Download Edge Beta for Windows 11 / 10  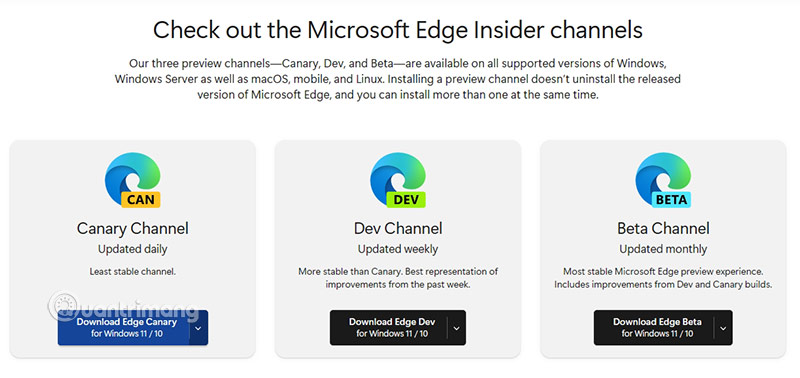(654, 328)
